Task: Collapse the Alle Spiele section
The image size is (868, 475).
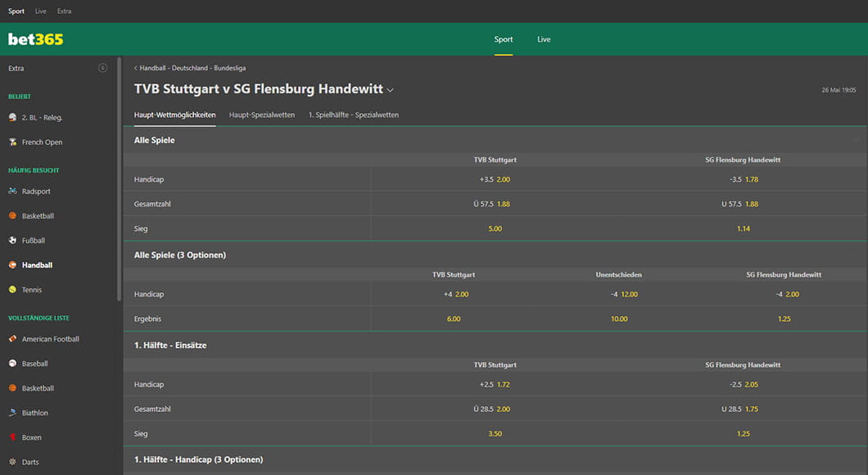Action: pyautogui.click(x=495, y=141)
